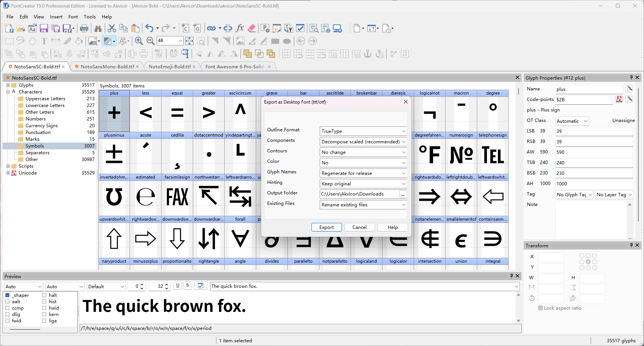
Task: Click the pink eraser icon
Action: pos(251,29)
